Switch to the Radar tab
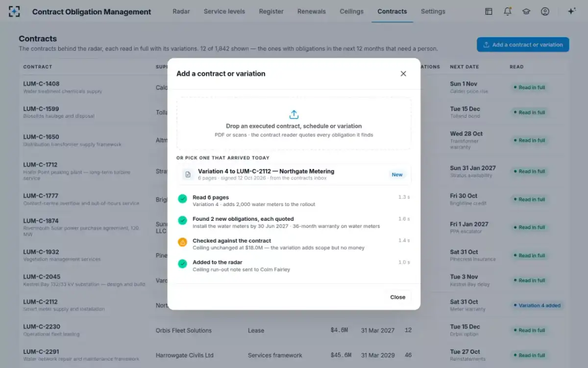 (x=181, y=11)
